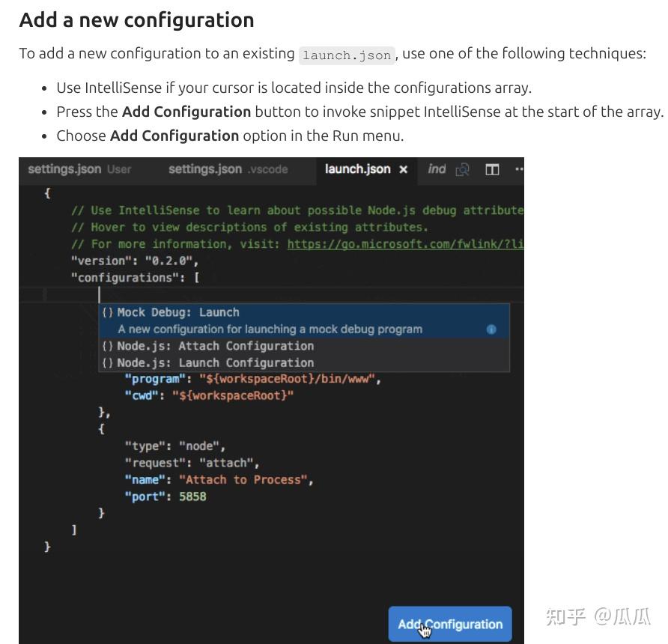Click the info icon on Mock Debug suggestion

point(491,329)
